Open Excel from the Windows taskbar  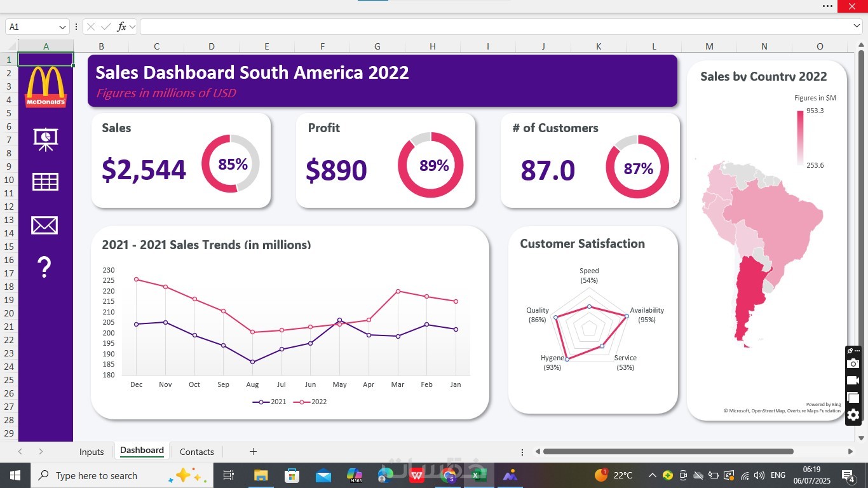tap(478, 475)
